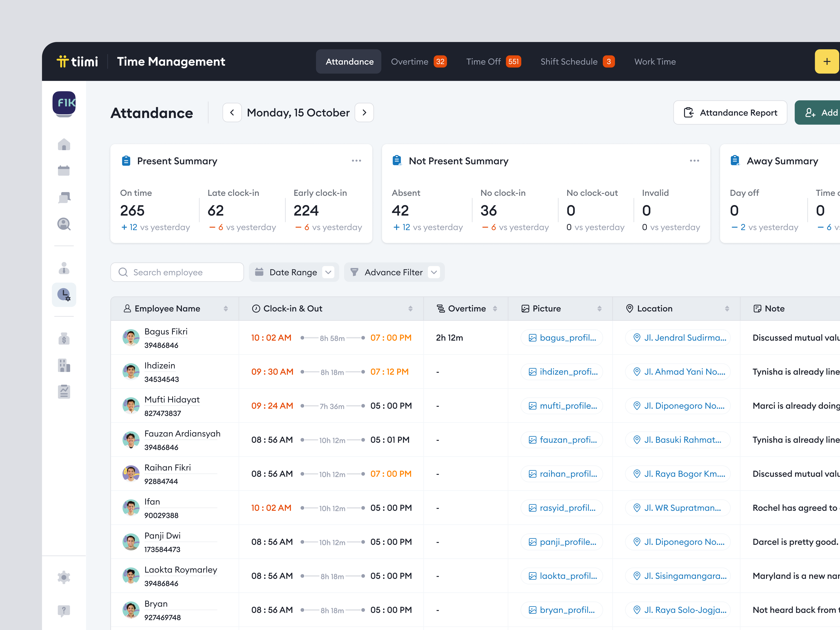Select the recruitment search icon in the sidebar
Viewport: 840px width, 630px height.
coord(64,224)
